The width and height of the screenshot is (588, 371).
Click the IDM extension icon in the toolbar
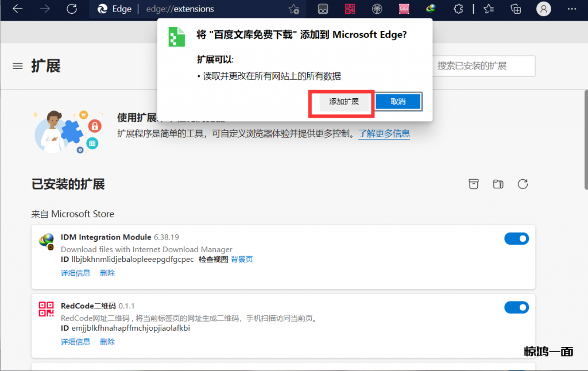pyautogui.click(x=431, y=9)
